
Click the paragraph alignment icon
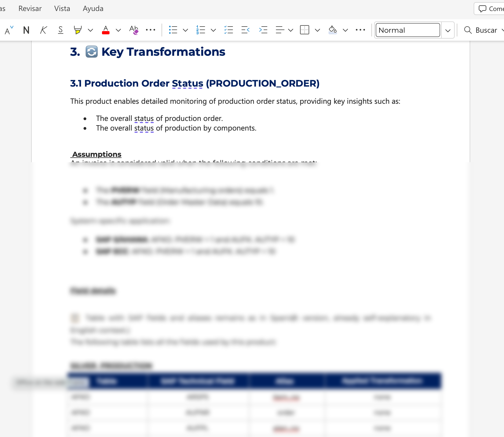click(x=280, y=30)
